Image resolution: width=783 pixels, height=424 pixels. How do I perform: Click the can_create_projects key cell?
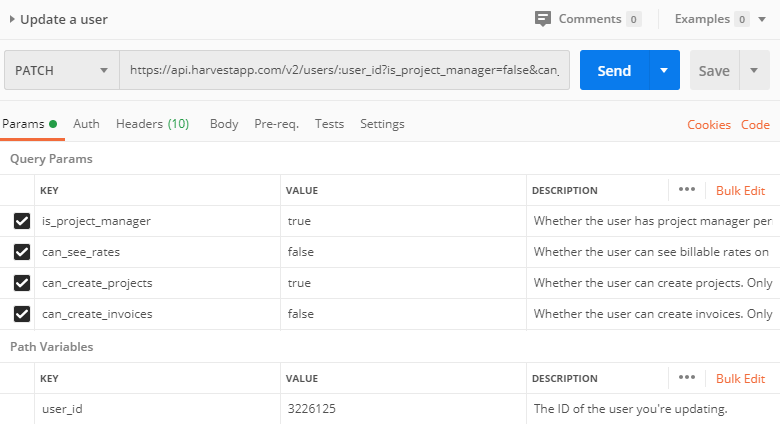pyautogui.click(x=157, y=283)
